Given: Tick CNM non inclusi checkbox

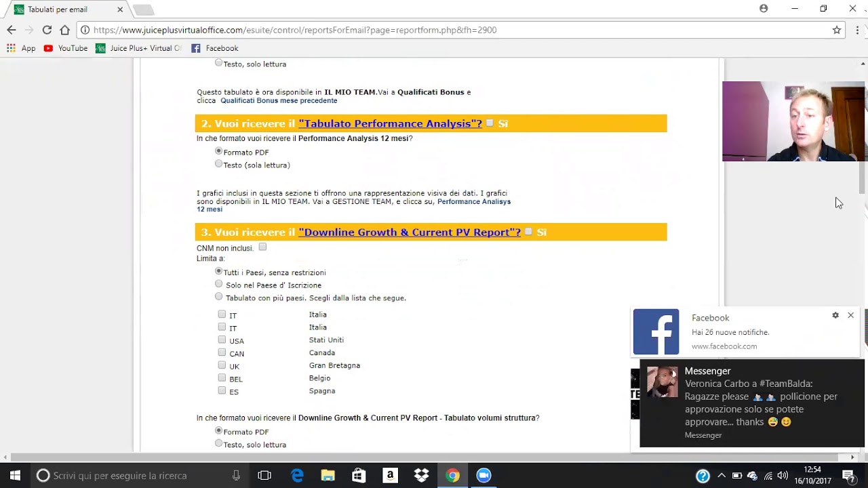Looking at the screenshot, I should click(x=262, y=247).
